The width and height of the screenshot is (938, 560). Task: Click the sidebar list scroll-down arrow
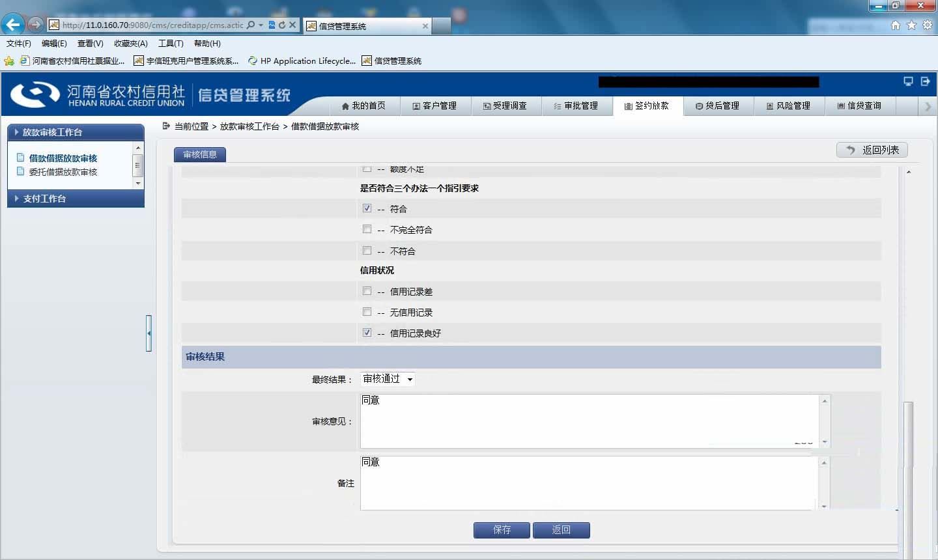[137, 184]
